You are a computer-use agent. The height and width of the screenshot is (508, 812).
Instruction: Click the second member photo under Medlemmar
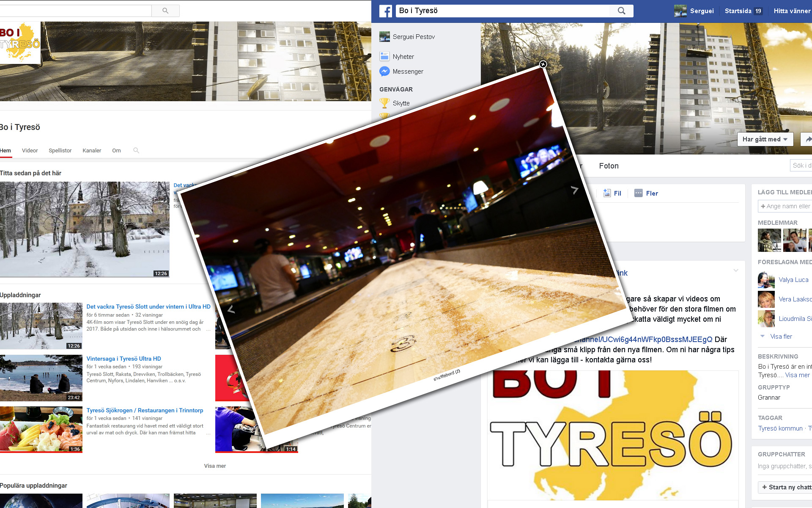[795, 240]
